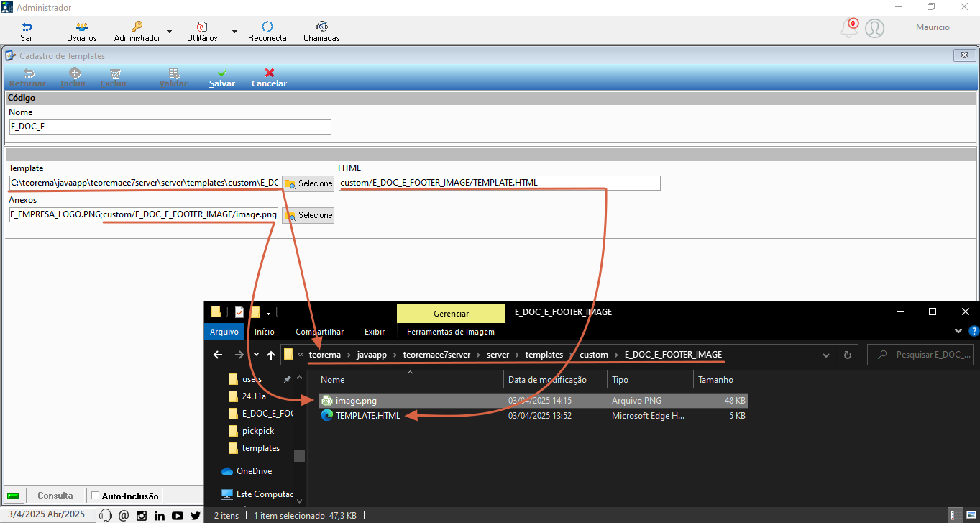Click the Anexos input field
This screenshot has width=980, height=523.
coord(144,215)
